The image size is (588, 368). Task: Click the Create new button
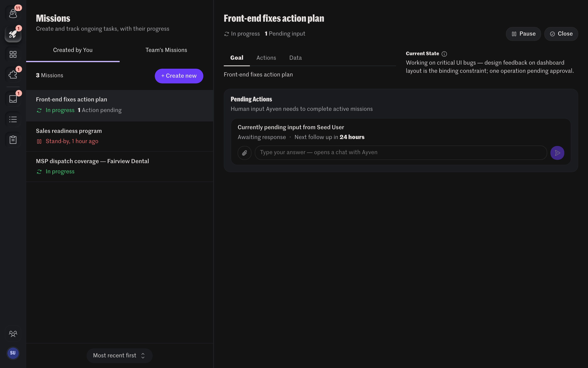pyautogui.click(x=179, y=76)
